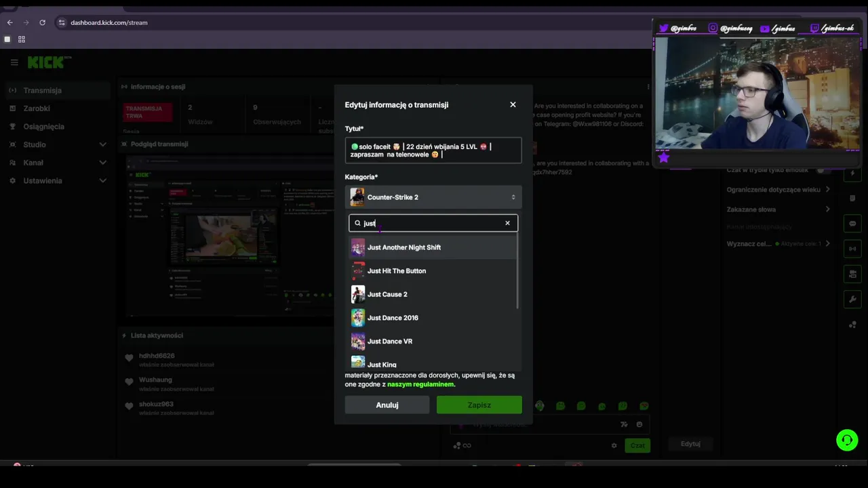Expand Ograniczenie dotyczące wieku setting
This screenshot has height=488, width=868.
point(778,190)
